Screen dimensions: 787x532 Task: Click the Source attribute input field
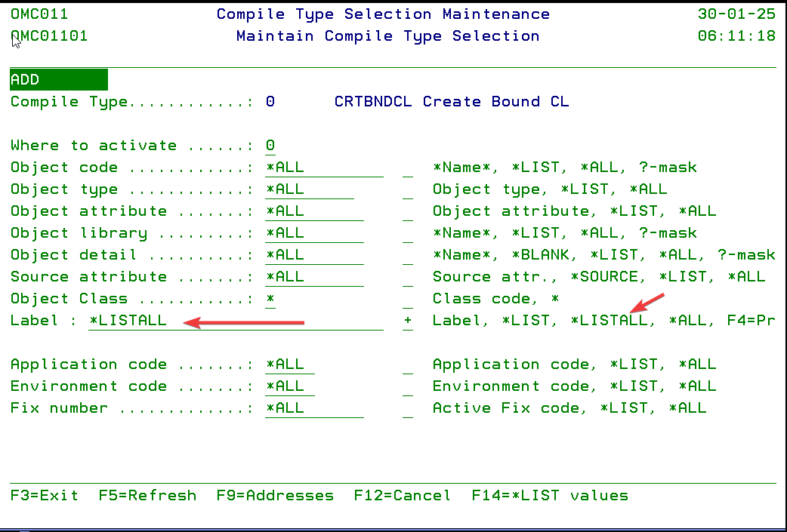coord(314,277)
